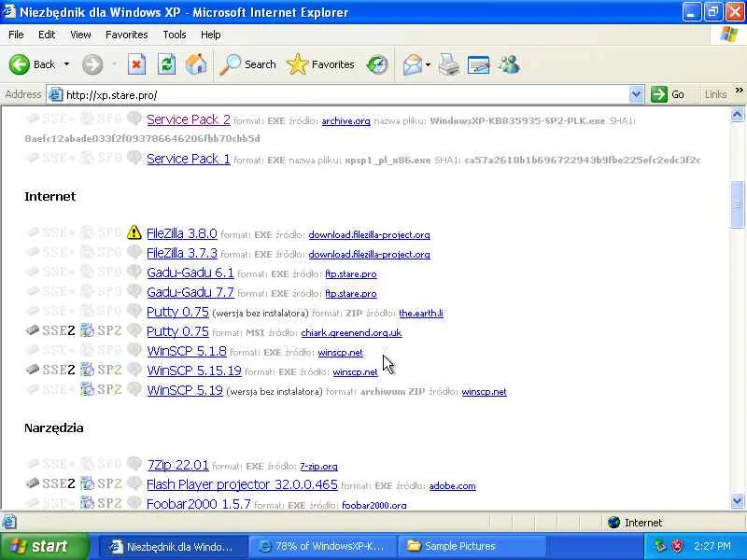Click the network tray icon

pyautogui.click(x=660, y=546)
